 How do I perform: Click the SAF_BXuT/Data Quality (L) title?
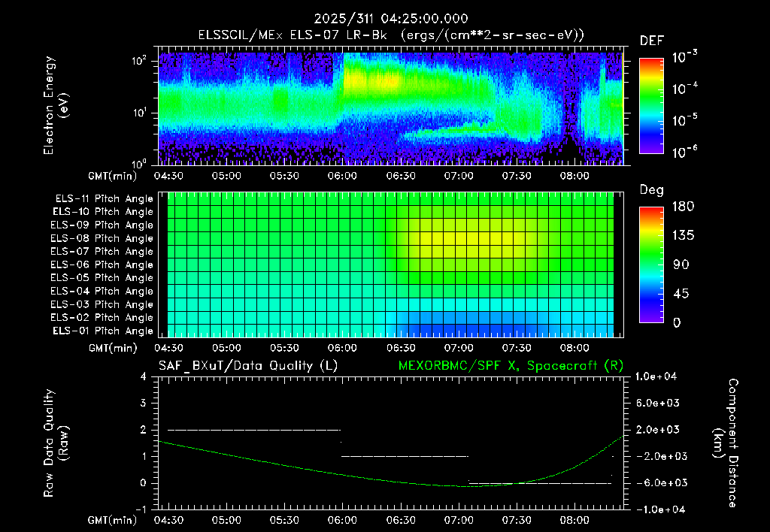(248, 366)
